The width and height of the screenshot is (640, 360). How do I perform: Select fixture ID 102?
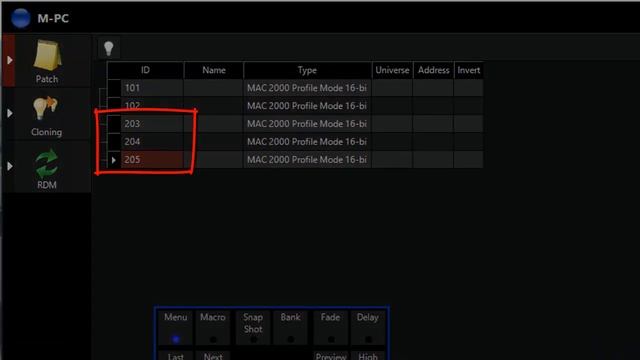point(152,106)
